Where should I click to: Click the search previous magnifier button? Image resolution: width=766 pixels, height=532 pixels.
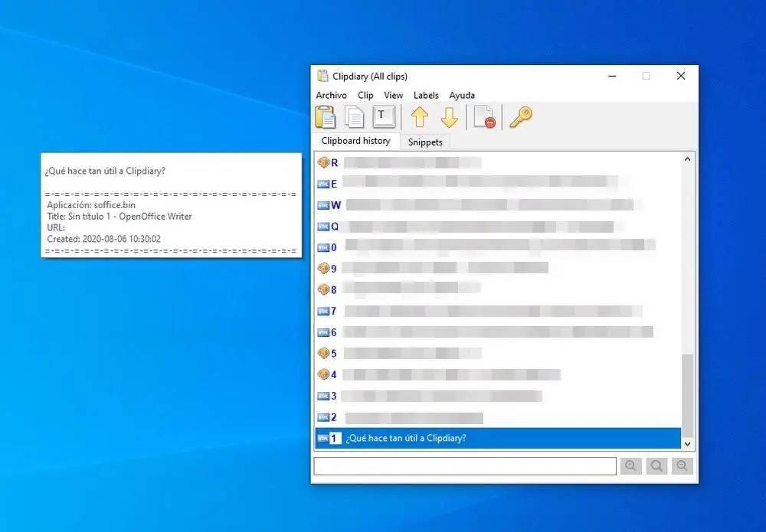[x=630, y=466]
